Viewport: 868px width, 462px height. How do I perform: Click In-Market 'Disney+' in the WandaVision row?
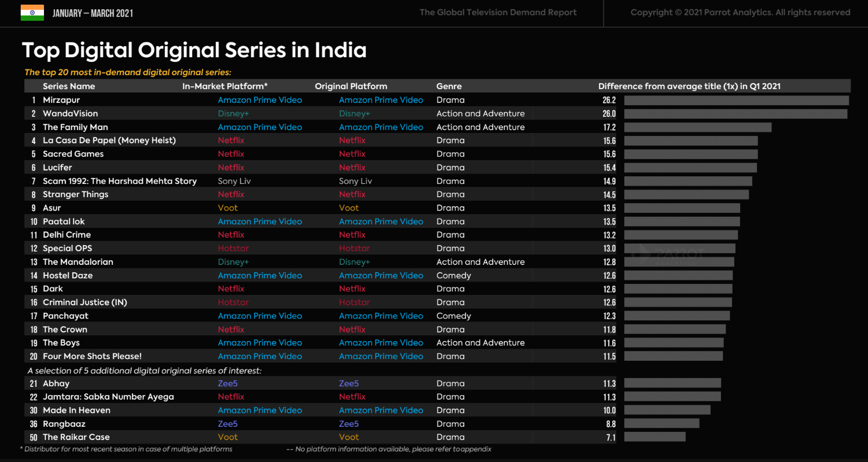[x=233, y=114]
